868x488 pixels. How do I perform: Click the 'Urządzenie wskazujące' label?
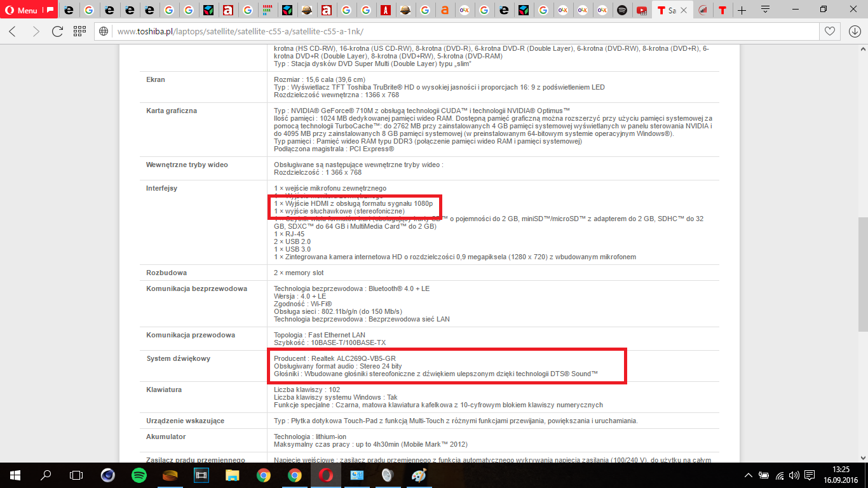click(185, 421)
